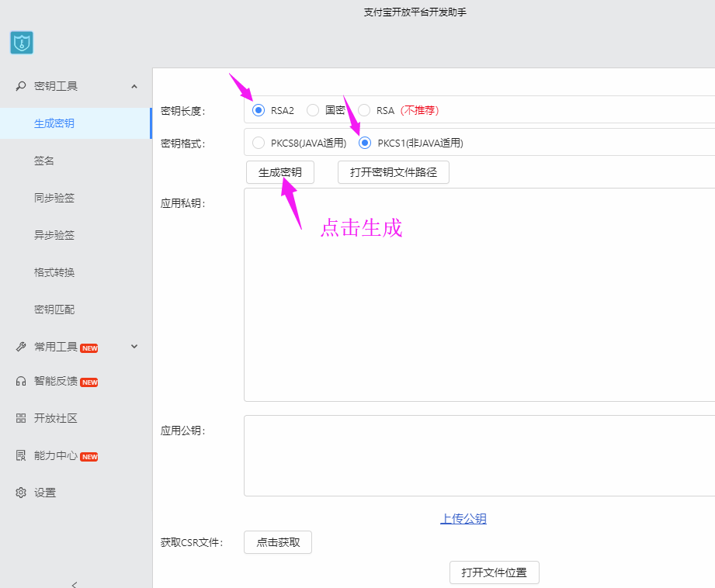Click the 点击获取 CSR file button
715x588 pixels.
278,542
